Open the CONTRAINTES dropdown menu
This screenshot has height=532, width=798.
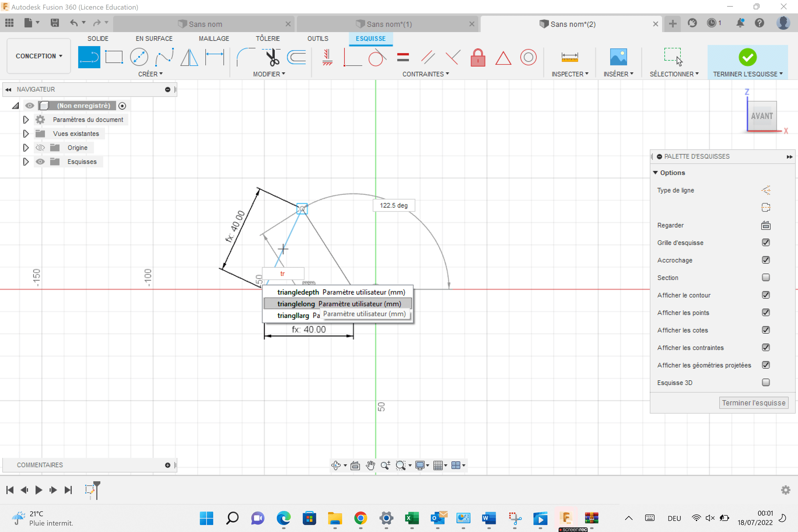point(425,74)
